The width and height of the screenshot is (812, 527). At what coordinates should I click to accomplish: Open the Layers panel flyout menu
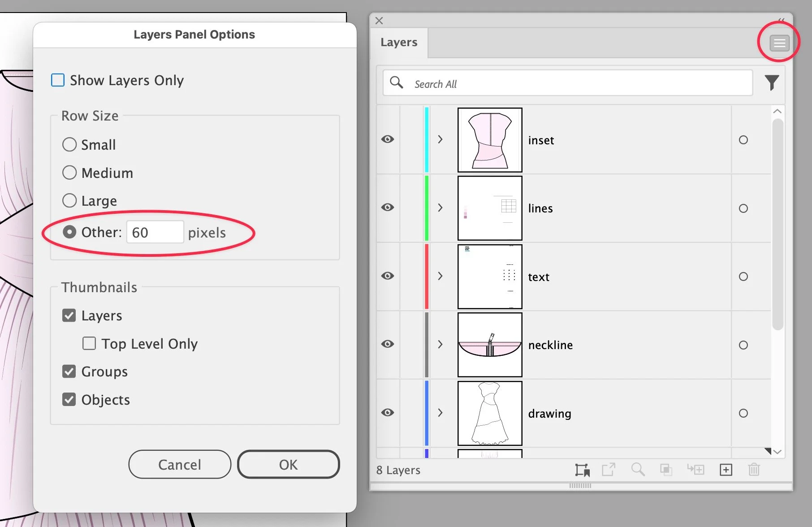[x=779, y=43]
